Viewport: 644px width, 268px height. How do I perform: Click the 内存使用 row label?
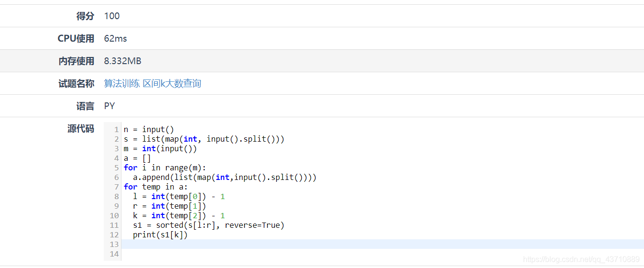click(76, 61)
